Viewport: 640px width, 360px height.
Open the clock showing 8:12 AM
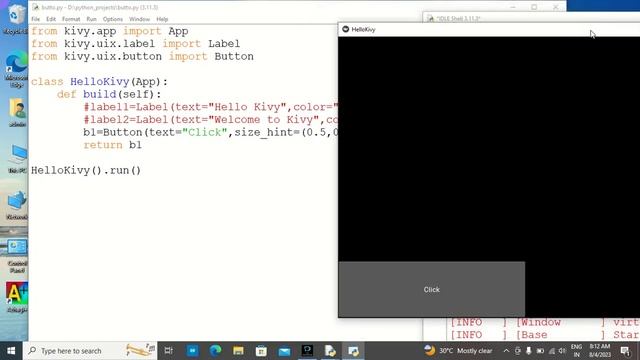pyautogui.click(x=600, y=351)
